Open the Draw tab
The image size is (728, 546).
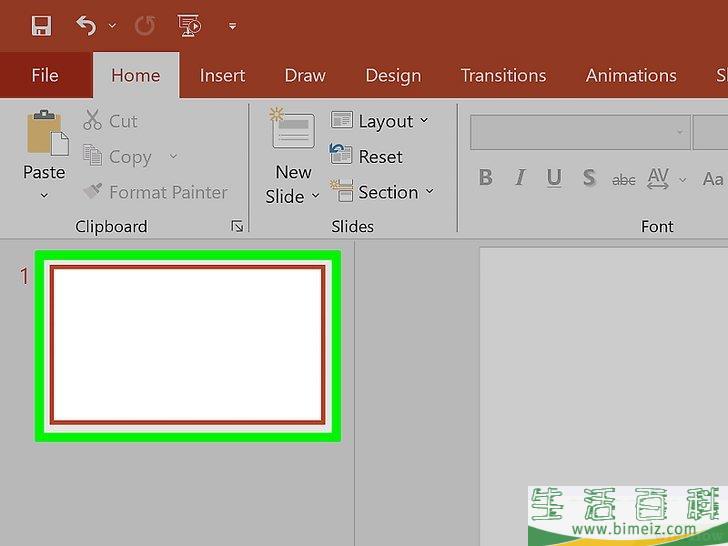pyautogui.click(x=305, y=75)
